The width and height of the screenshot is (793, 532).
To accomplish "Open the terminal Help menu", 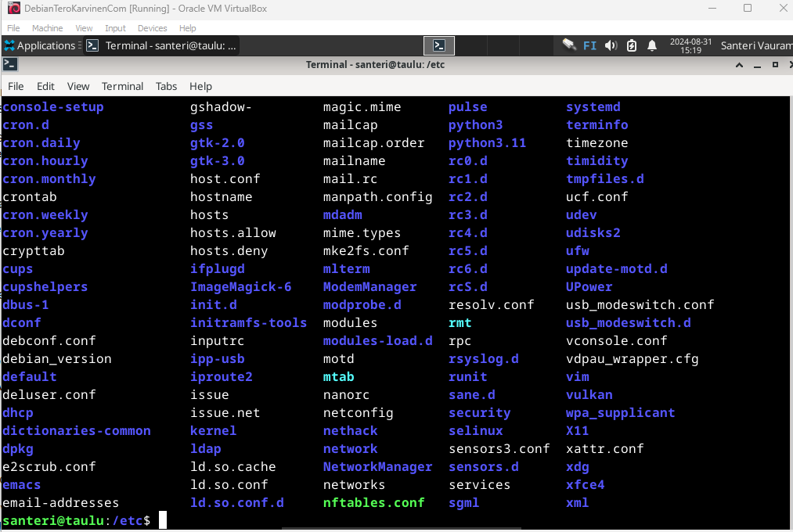I will coord(200,86).
